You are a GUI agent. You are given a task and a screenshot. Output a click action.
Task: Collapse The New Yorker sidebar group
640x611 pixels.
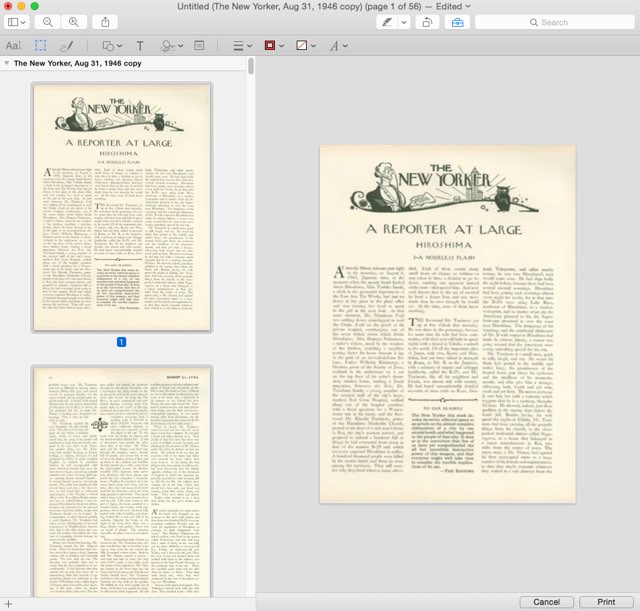[x=7, y=63]
